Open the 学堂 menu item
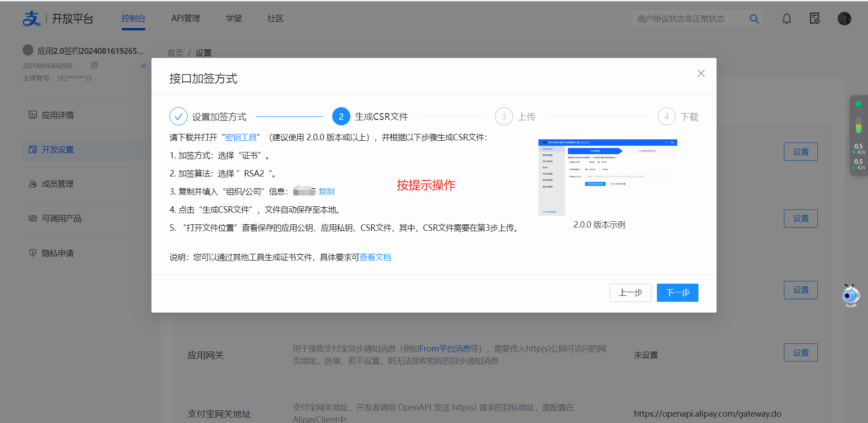The height and width of the screenshot is (423, 868). coord(234,19)
